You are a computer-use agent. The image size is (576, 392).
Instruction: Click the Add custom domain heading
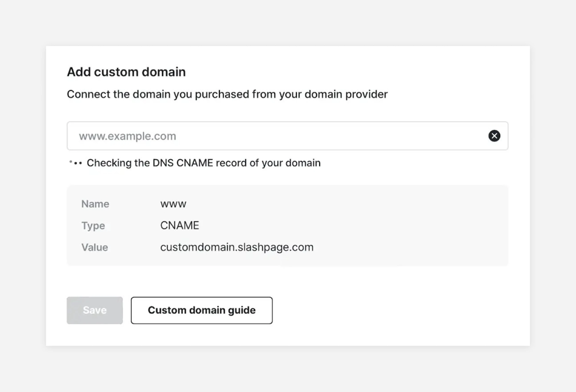126,72
